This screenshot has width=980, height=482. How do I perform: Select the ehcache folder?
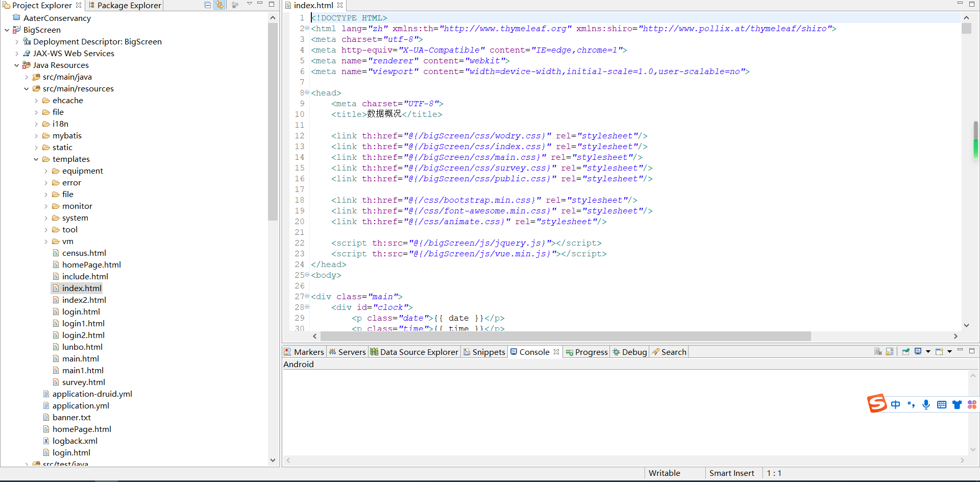[x=68, y=101]
